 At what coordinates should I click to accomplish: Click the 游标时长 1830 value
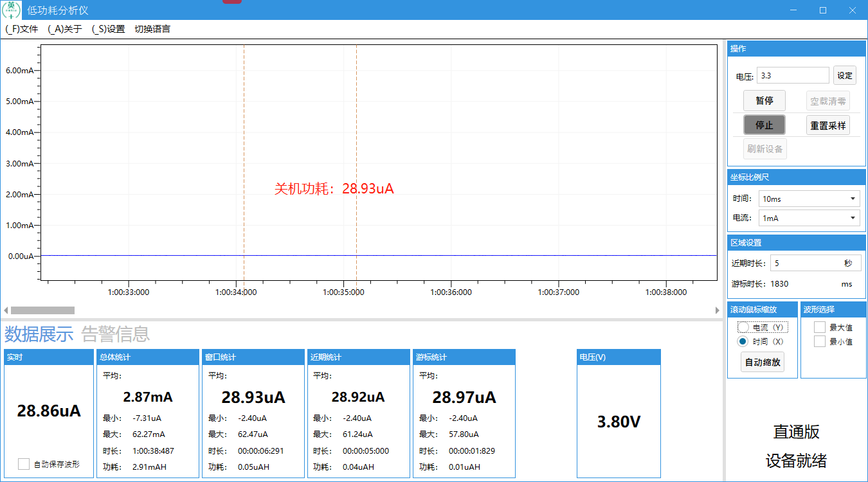[x=779, y=283]
